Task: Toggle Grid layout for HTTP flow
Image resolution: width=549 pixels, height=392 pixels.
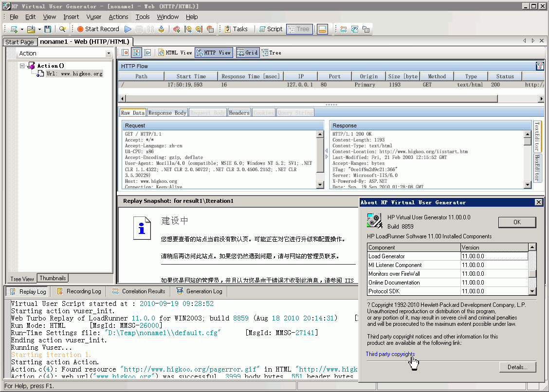Action: tap(248, 53)
